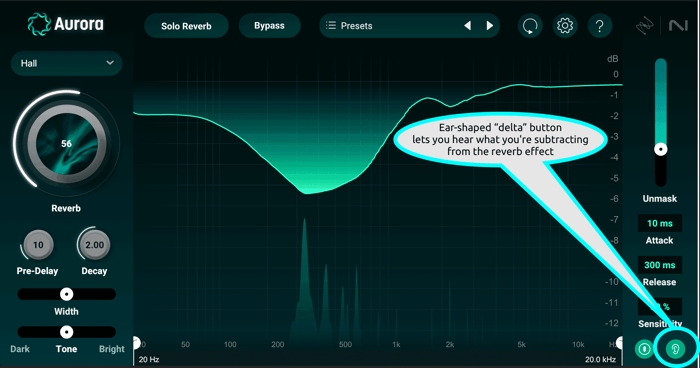Click the Reverb amount knob showing 56
Viewport: 700px width, 368px height.
66,143
